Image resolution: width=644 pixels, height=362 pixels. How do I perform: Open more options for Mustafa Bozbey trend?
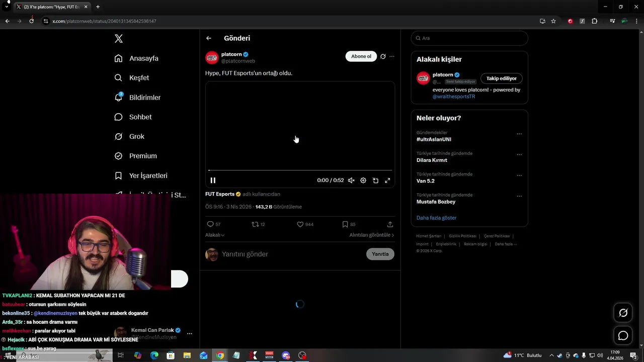pyautogui.click(x=519, y=196)
